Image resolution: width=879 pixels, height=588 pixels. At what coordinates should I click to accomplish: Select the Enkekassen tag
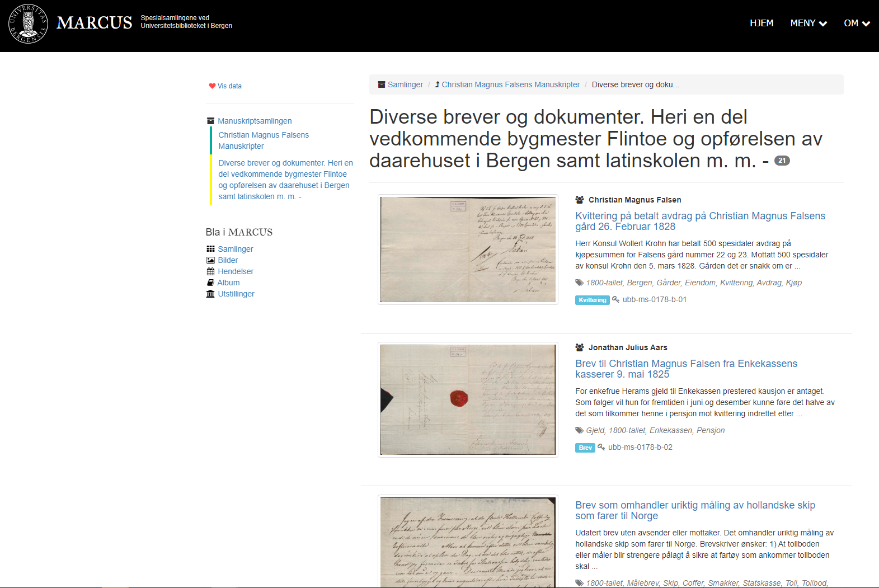pos(670,430)
